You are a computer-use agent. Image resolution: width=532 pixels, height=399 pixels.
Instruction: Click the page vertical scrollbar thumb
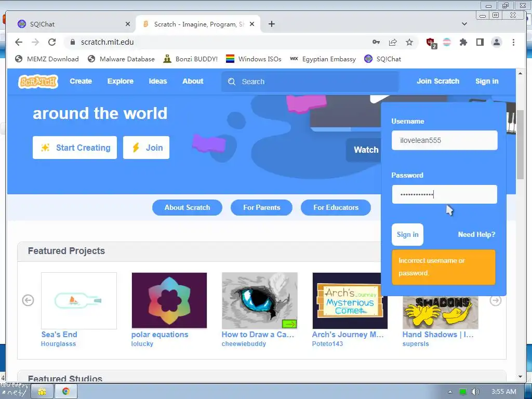coord(520,144)
